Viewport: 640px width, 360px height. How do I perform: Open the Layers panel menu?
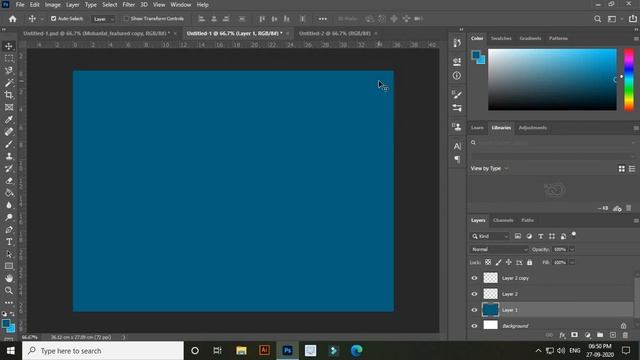[636, 221]
